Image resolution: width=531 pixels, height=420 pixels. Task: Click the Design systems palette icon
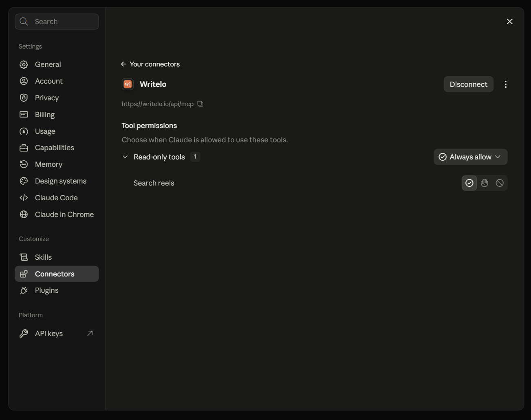[24, 181]
